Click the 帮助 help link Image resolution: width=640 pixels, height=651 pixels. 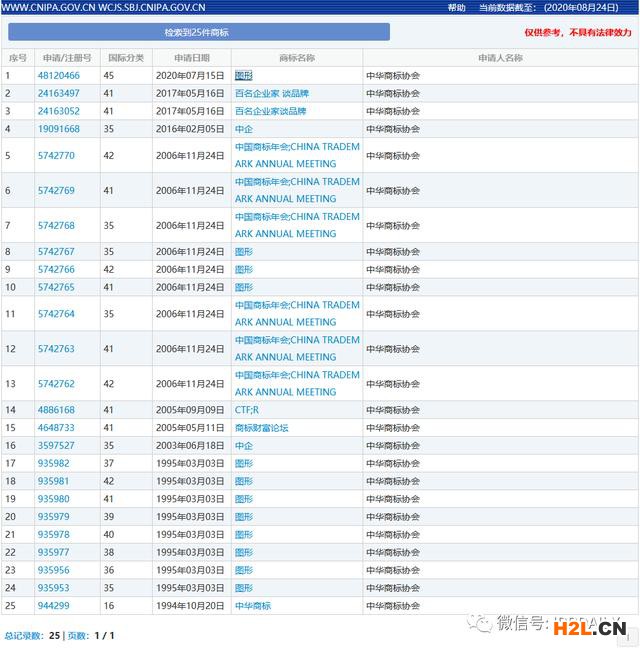(456, 7)
